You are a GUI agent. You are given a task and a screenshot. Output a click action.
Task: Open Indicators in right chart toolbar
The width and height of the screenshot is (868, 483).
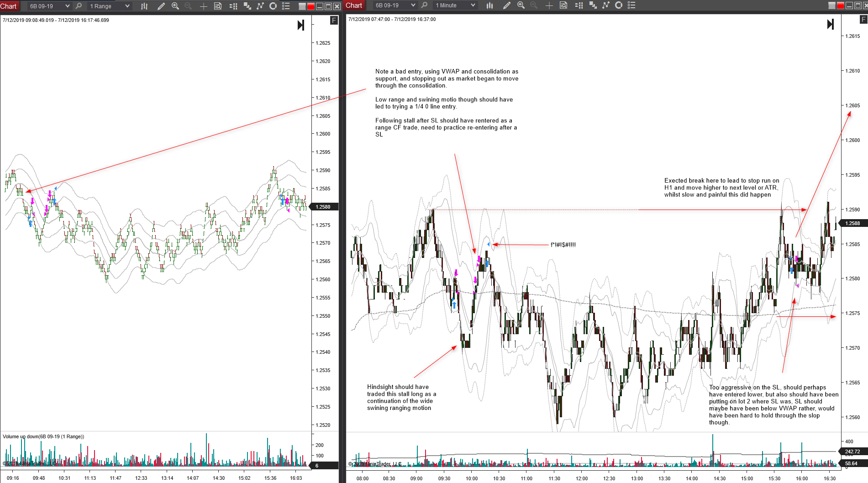point(606,5)
